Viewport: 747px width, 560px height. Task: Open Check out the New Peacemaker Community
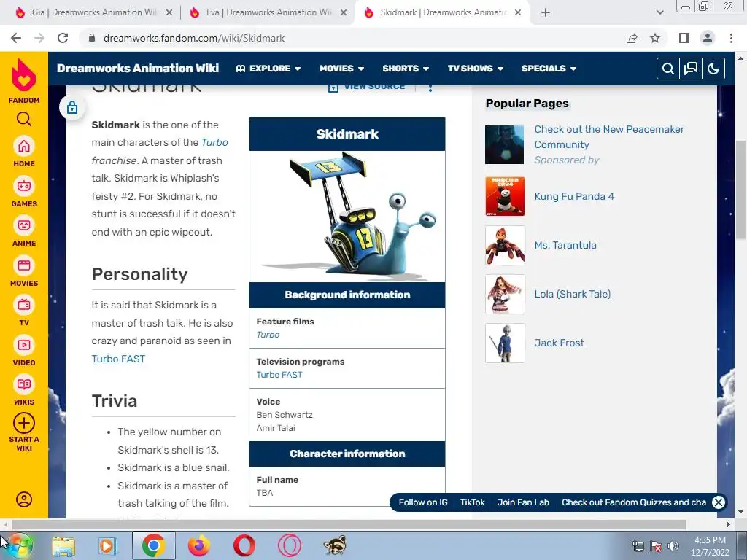tap(609, 136)
